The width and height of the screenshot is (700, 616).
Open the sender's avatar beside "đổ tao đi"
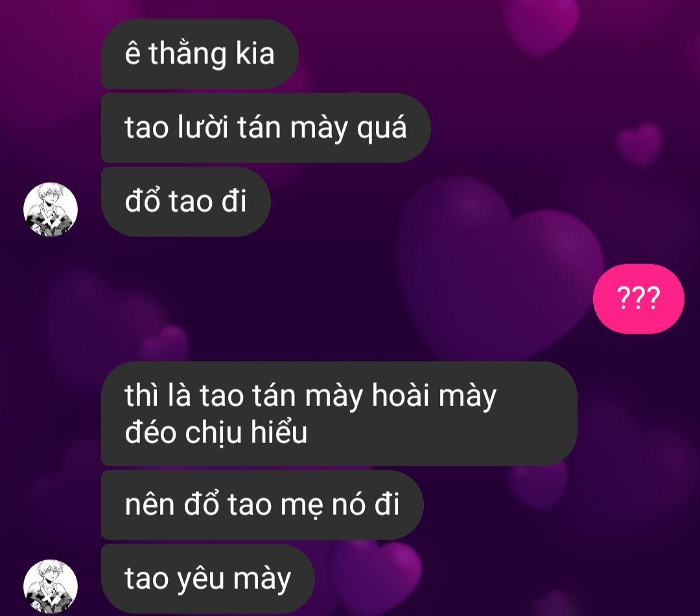[51, 209]
